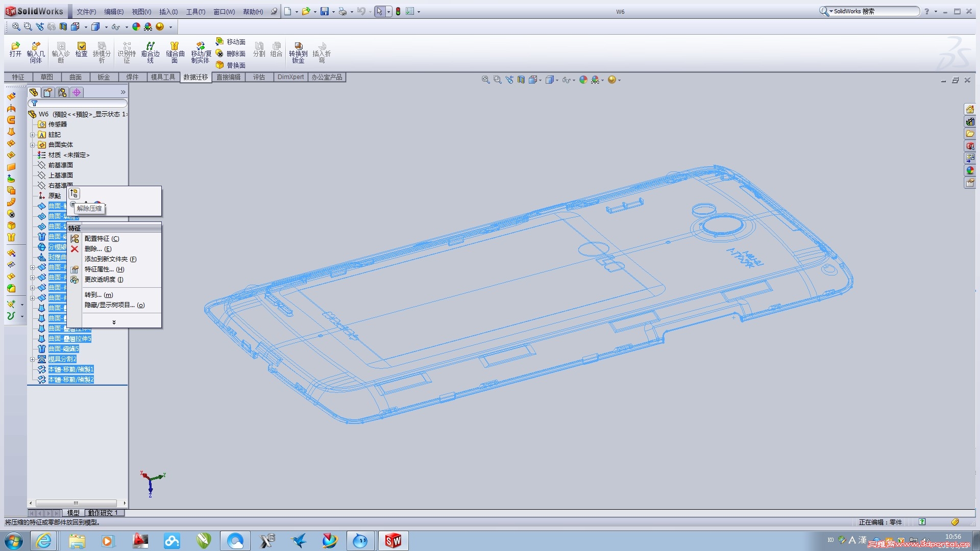This screenshot has width=980, height=551.
Task: Expand more context menu items chevron
Action: pos(114,322)
